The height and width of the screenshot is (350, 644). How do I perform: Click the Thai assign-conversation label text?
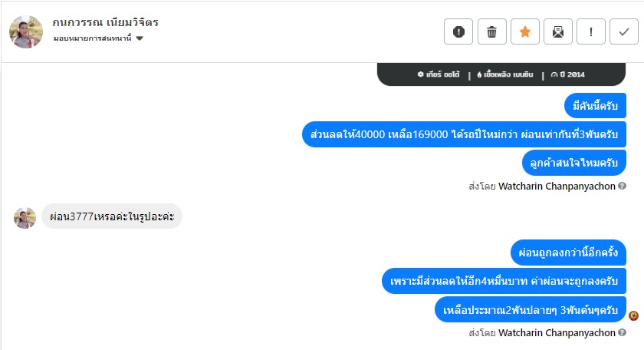point(92,38)
